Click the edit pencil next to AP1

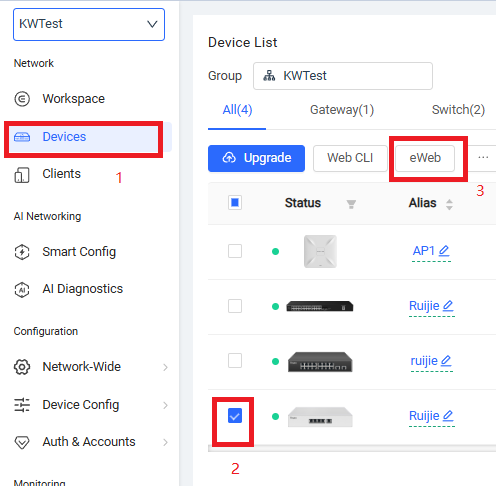coord(444,250)
